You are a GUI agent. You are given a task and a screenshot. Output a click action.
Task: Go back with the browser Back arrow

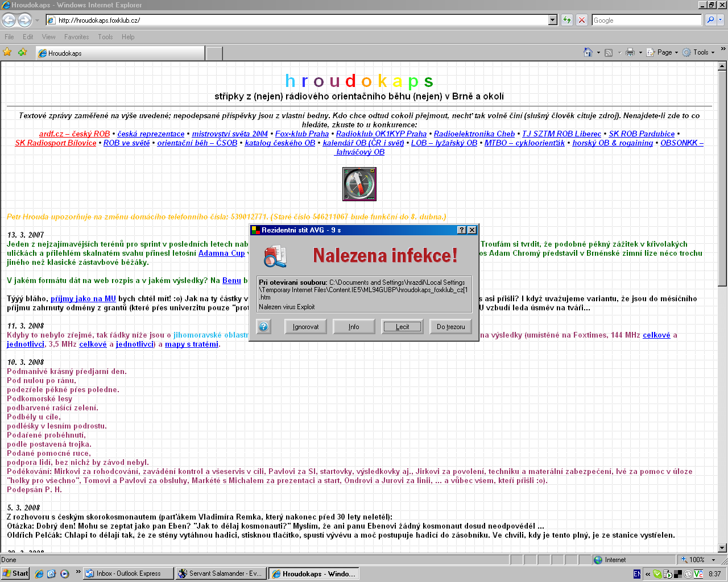(x=9, y=20)
